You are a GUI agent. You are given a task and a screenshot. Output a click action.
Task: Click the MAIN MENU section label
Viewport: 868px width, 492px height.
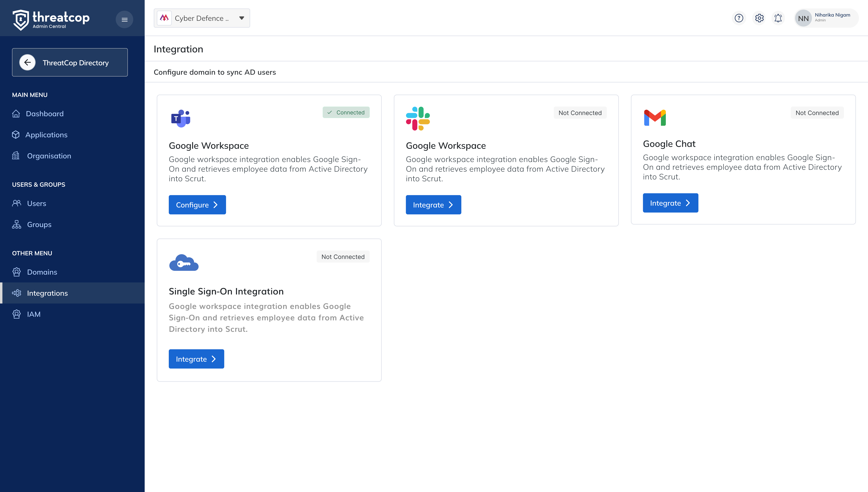point(30,95)
